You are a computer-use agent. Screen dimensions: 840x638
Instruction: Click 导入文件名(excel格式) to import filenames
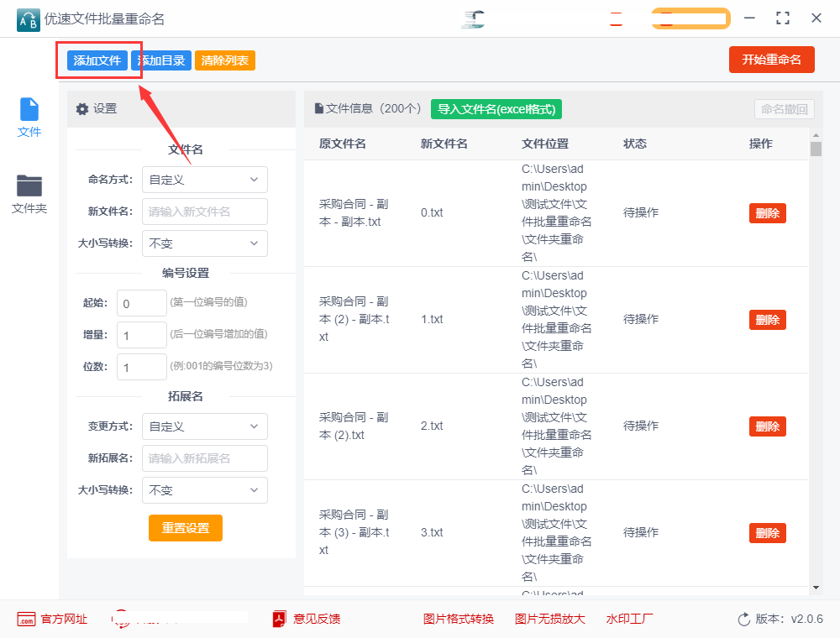click(x=496, y=109)
